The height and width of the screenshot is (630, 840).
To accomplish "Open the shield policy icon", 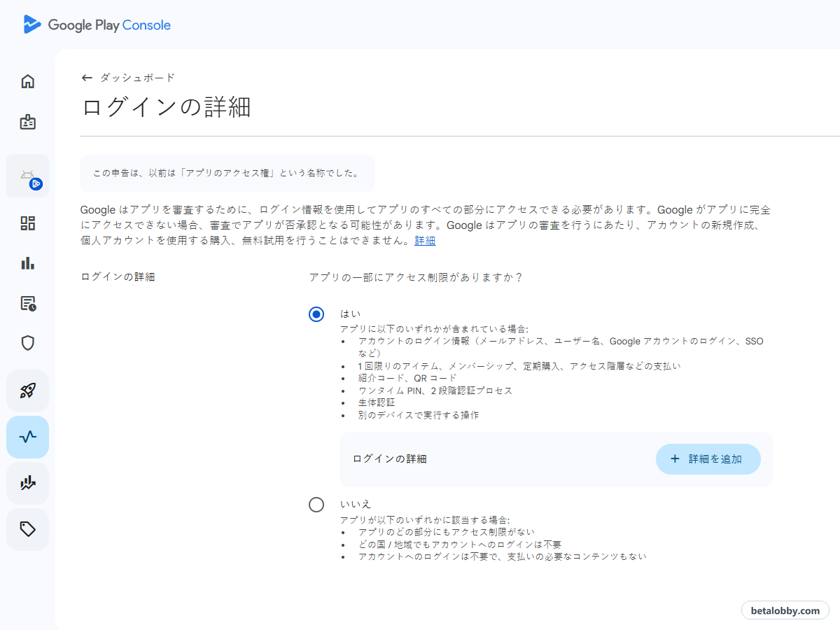I will [x=27, y=343].
